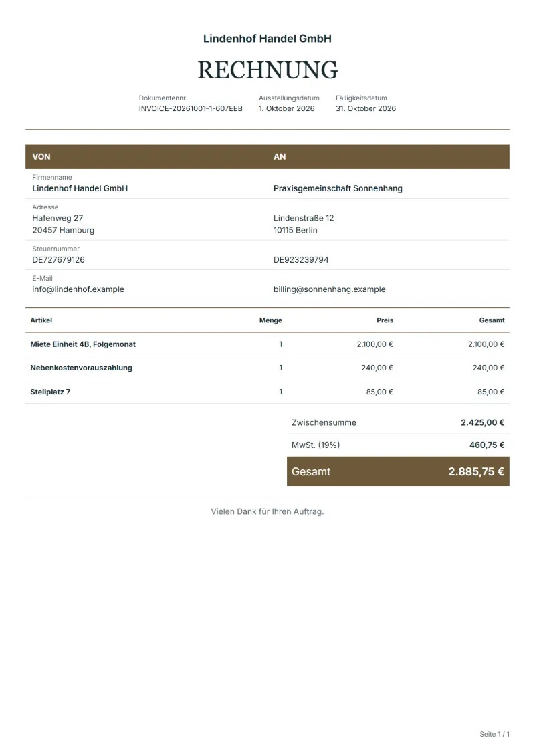Click the sender tax number DE727679126
The image size is (535, 756).
(58, 260)
